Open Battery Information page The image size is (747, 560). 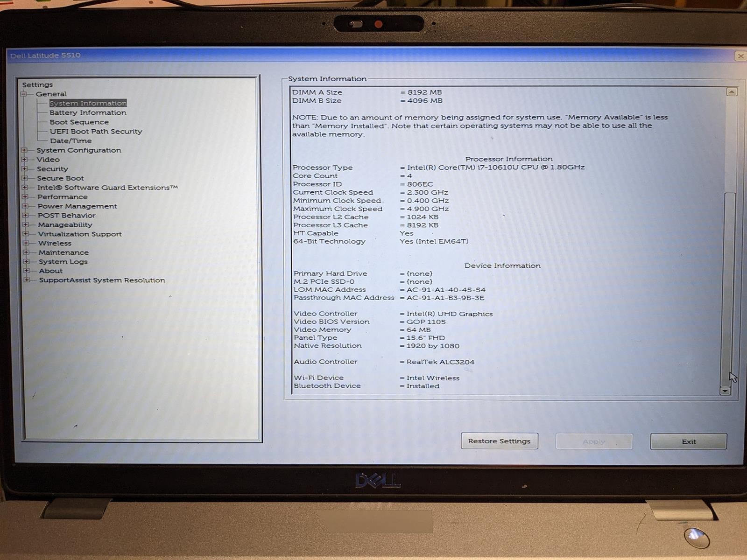coord(88,112)
